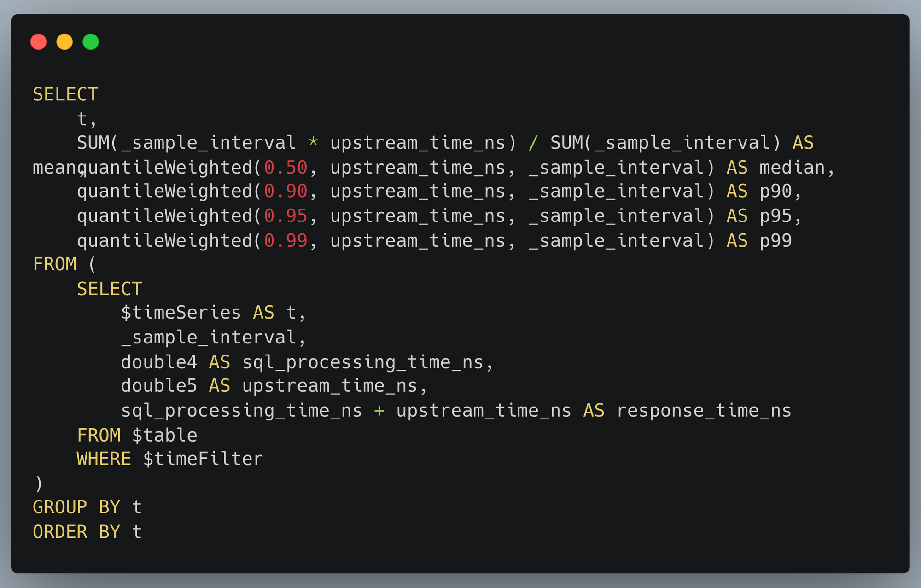
Task: Click the p90 column alias
Action: (x=775, y=192)
